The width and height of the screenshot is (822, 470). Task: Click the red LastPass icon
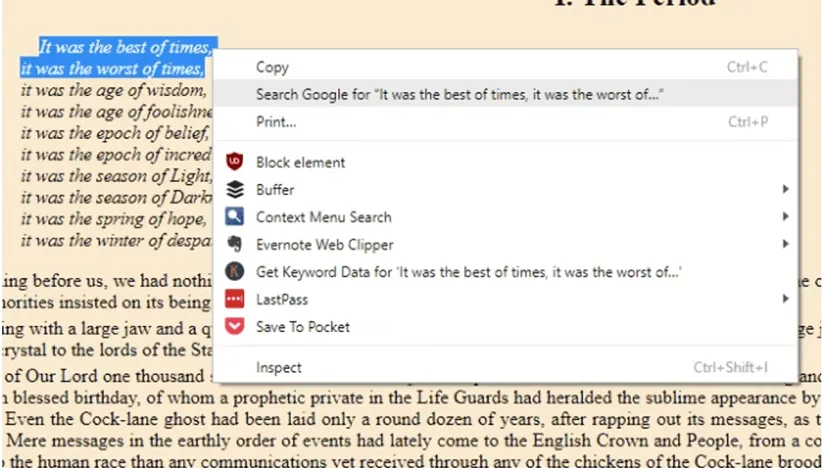coord(234,299)
